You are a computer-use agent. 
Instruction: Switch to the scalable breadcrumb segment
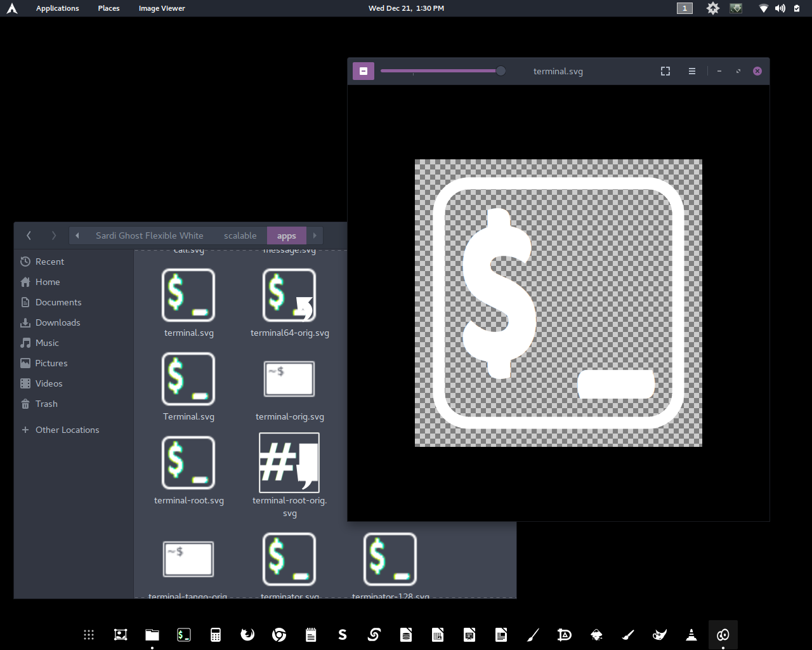240,235
